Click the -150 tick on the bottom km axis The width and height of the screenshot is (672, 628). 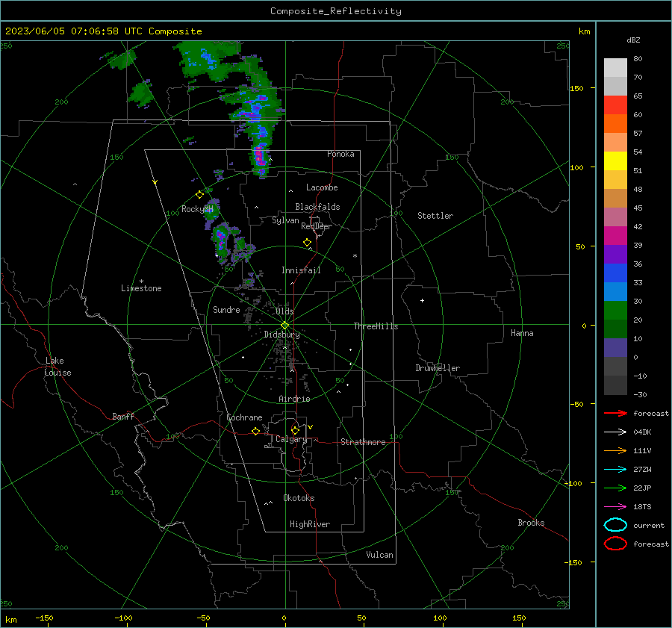tap(44, 618)
